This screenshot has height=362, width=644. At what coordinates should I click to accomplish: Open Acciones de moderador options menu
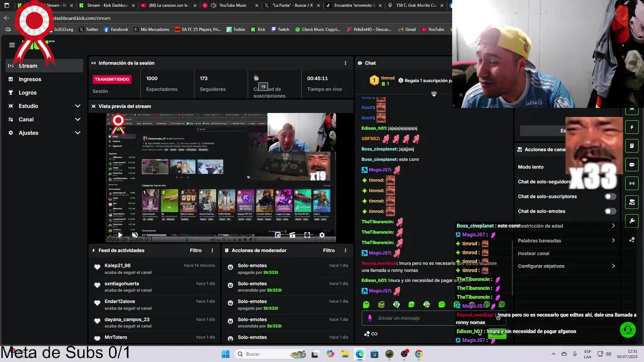(x=345, y=250)
